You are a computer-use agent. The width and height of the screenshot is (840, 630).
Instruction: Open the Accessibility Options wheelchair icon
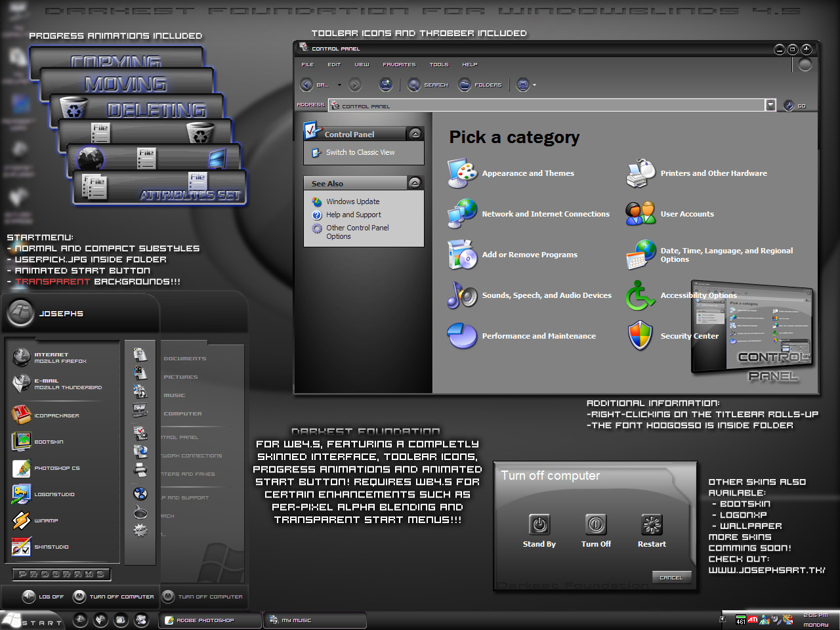pos(641,295)
